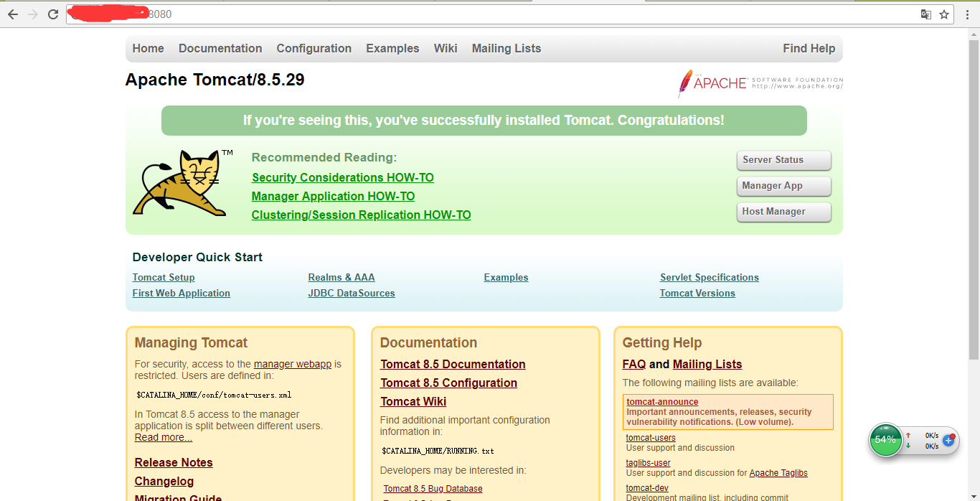Open the tomcat-users mailing list link
This screenshot has height=501, width=980.
point(651,438)
